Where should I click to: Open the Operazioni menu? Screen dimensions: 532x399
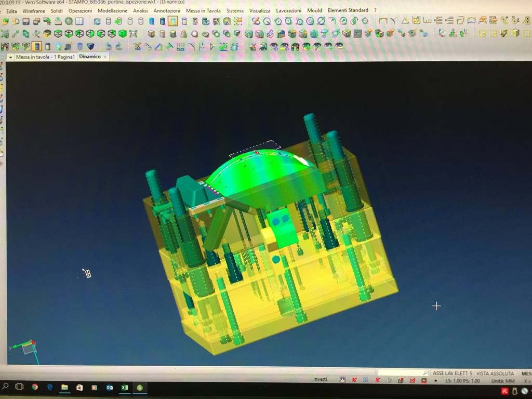[x=80, y=11]
